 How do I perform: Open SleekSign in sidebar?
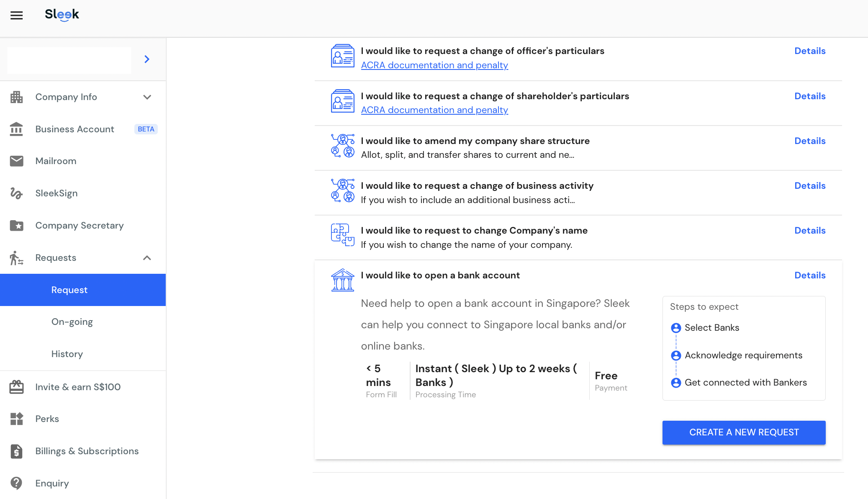56,193
